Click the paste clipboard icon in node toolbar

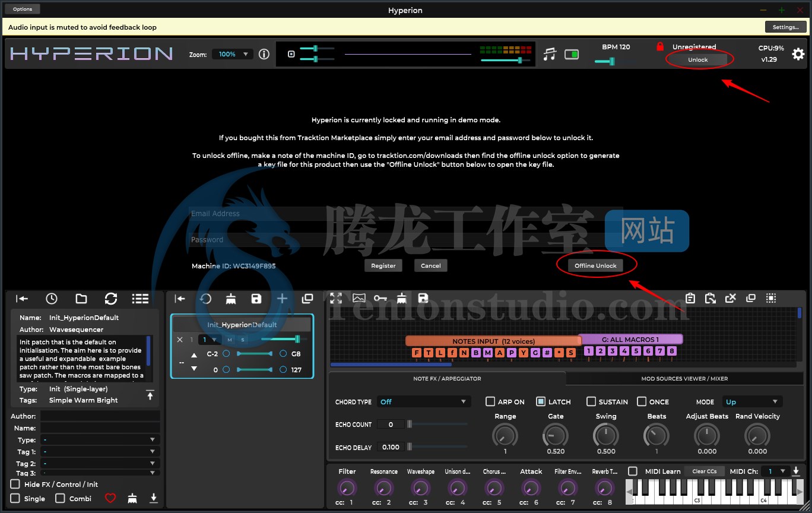point(710,299)
